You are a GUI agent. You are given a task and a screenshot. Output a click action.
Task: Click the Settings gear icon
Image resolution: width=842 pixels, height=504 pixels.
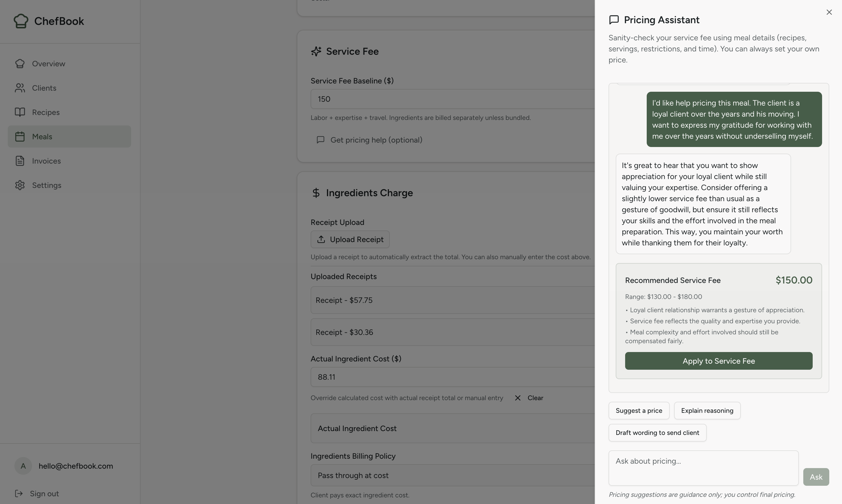[20, 185]
